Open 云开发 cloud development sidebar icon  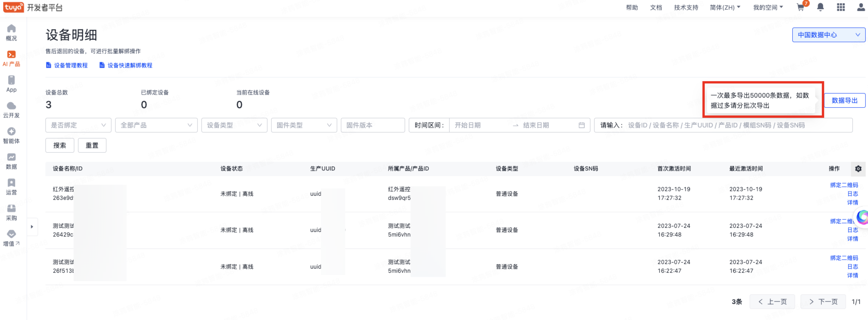tap(11, 110)
